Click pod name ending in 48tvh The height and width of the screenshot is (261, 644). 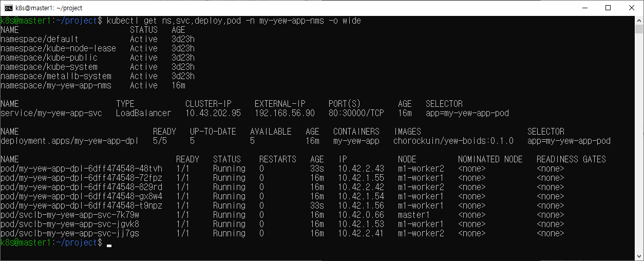tap(81, 169)
